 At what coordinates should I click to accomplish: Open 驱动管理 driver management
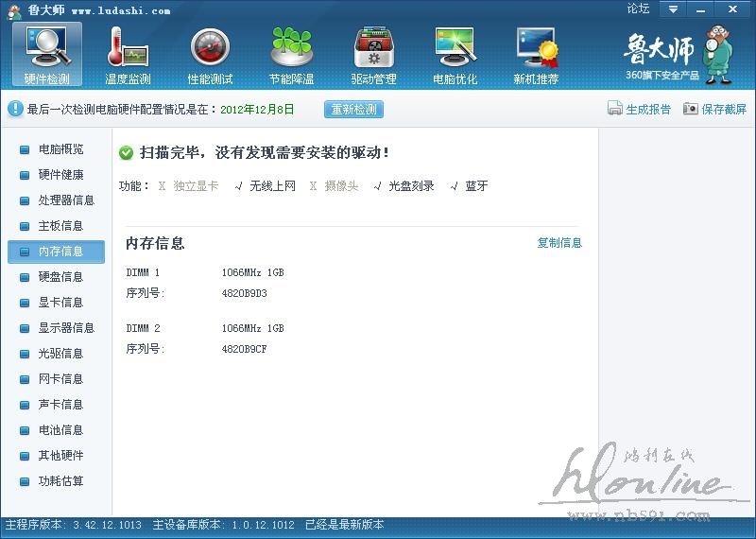pos(373,53)
